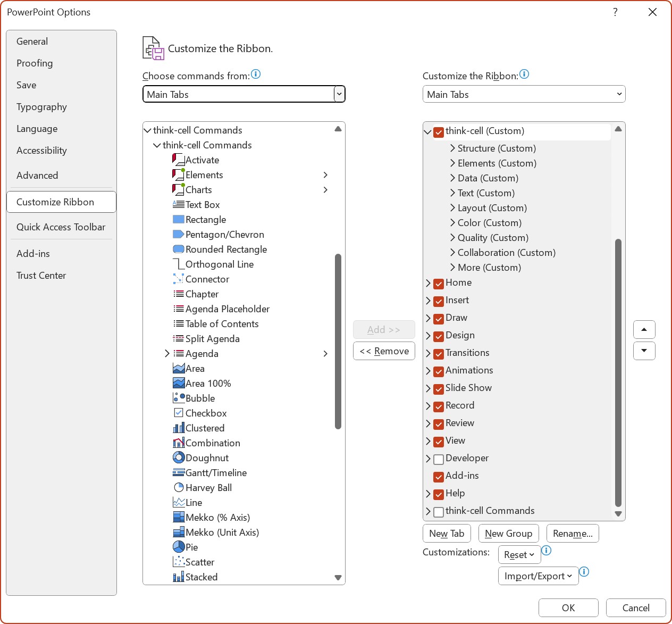
Task: Select the Area 100% chart icon
Action: 178,383
